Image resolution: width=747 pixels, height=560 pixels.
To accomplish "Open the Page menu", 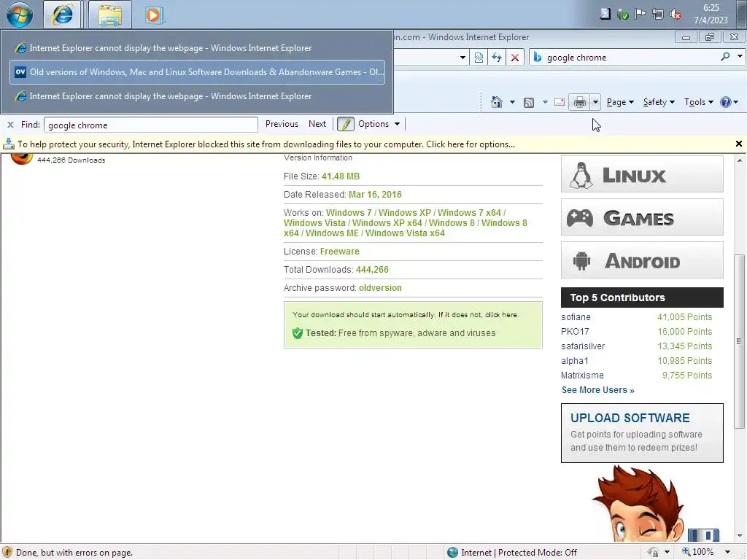I will point(620,102).
